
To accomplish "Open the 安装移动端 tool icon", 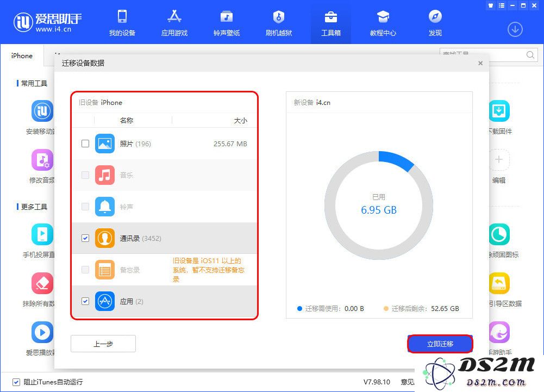I will 42,111.
